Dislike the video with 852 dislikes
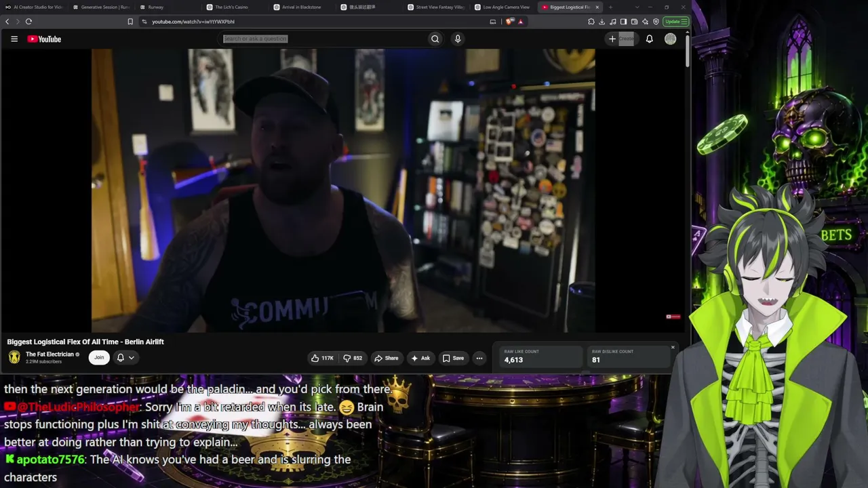Viewport: 868px width, 488px height. (x=353, y=358)
